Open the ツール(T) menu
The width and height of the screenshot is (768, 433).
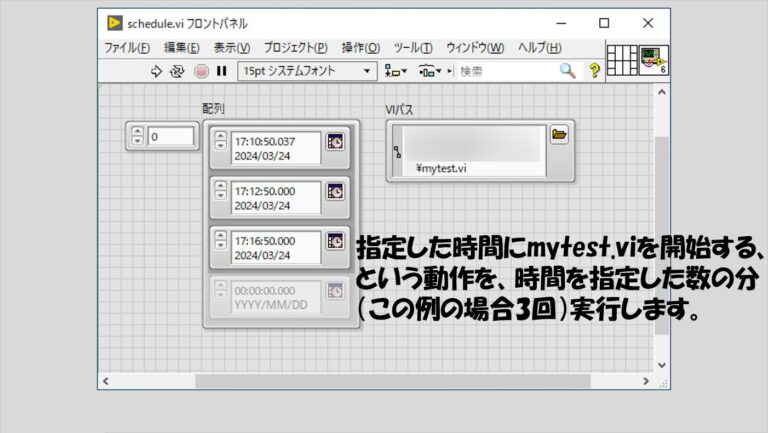point(413,47)
